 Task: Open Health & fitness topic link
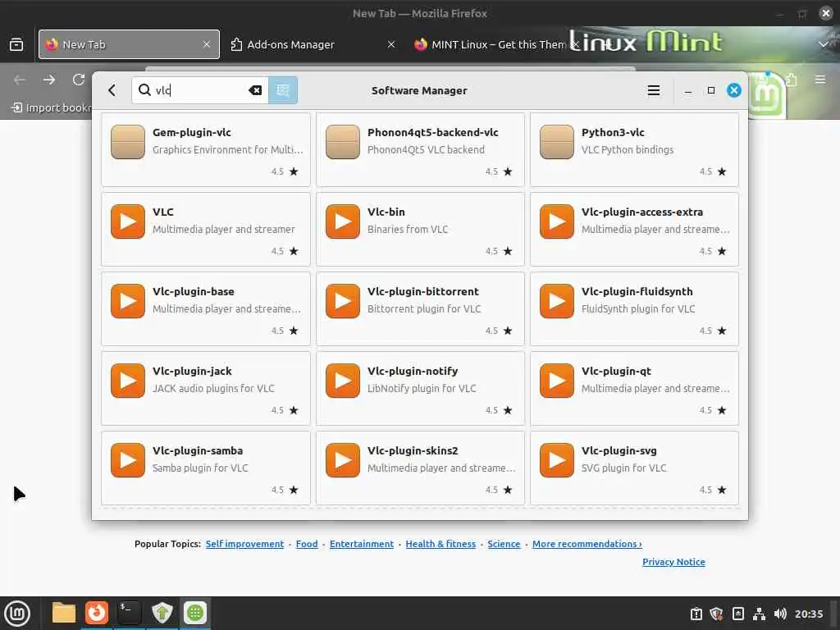pos(441,544)
